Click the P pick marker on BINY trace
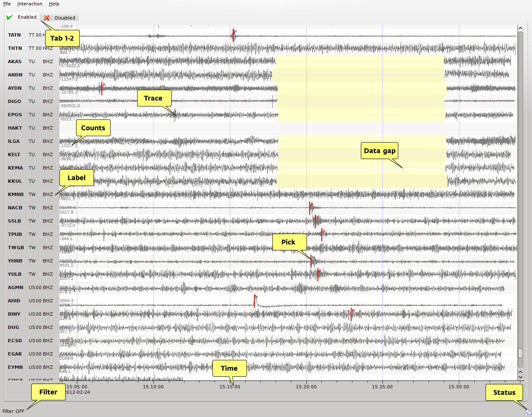 point(351,314)
